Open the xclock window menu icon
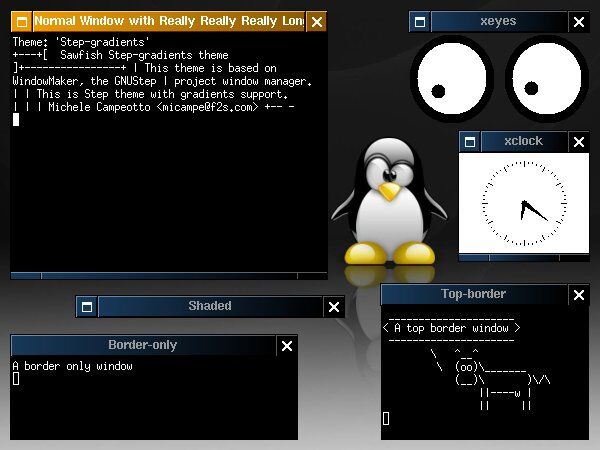The height and width of the screenshot is (450, 600). pyautogui.click(x=470, y=142)
